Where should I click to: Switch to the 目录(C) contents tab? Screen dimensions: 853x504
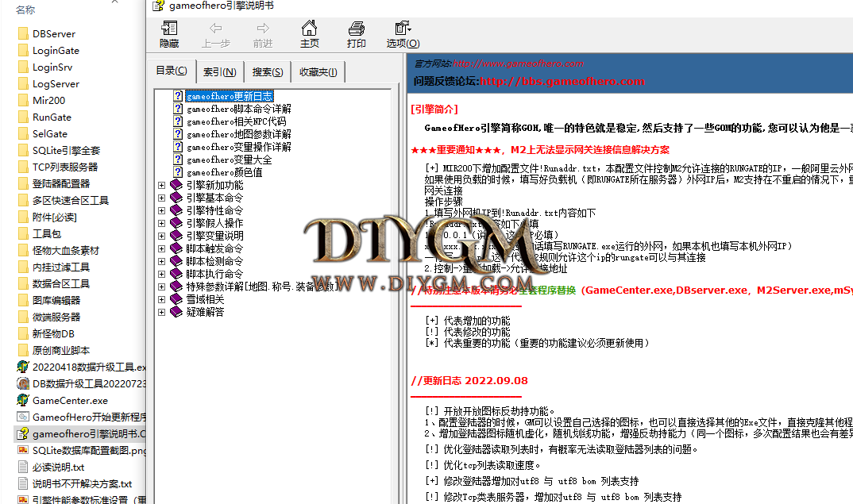[172, 71]
